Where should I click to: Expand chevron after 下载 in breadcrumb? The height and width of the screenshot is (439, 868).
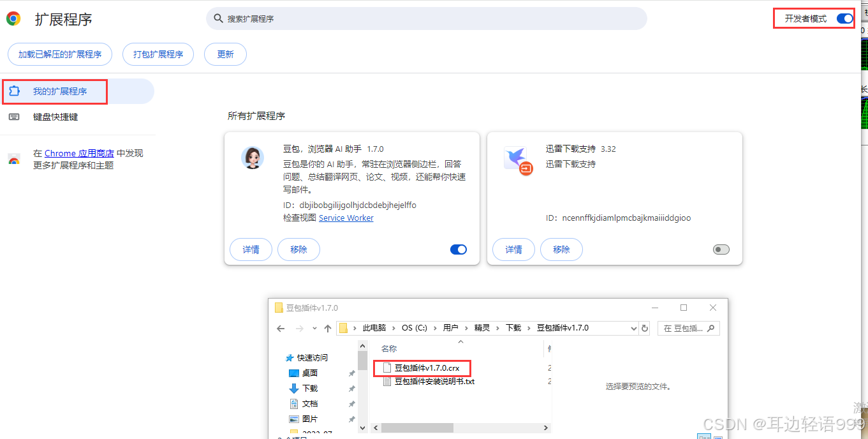click(529, 328)
